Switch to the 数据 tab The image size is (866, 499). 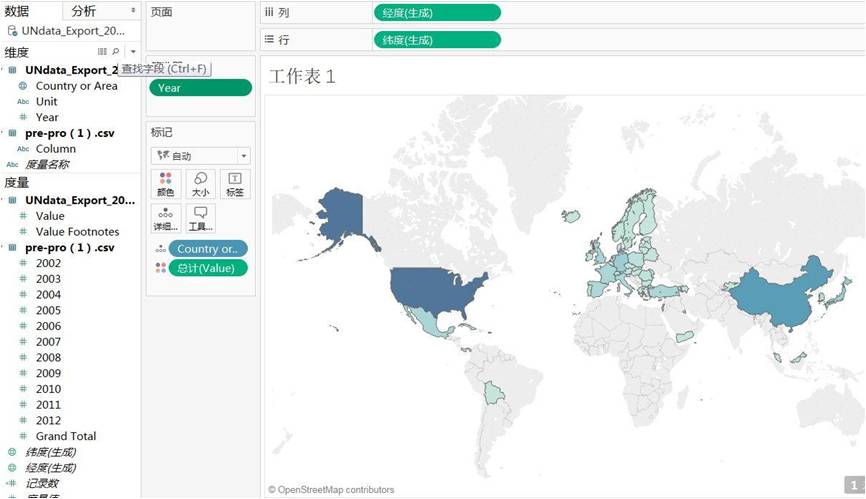(x=17, y=11)
